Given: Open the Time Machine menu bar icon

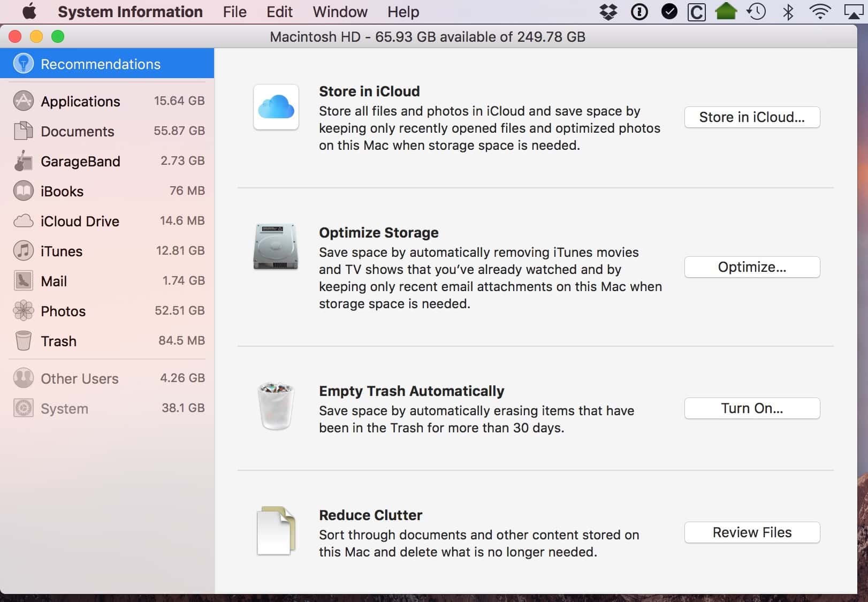Looking at the screenshot, I should [756, 12].
